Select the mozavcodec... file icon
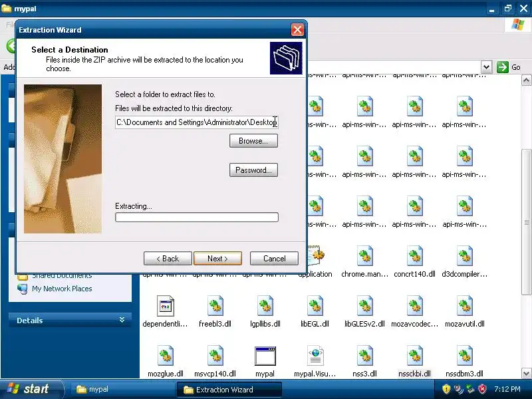The image size is (532, 399). point(414,306)
